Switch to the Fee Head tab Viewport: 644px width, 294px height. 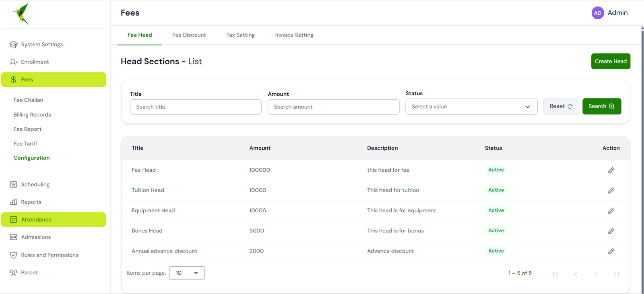(x=140, y=35)
